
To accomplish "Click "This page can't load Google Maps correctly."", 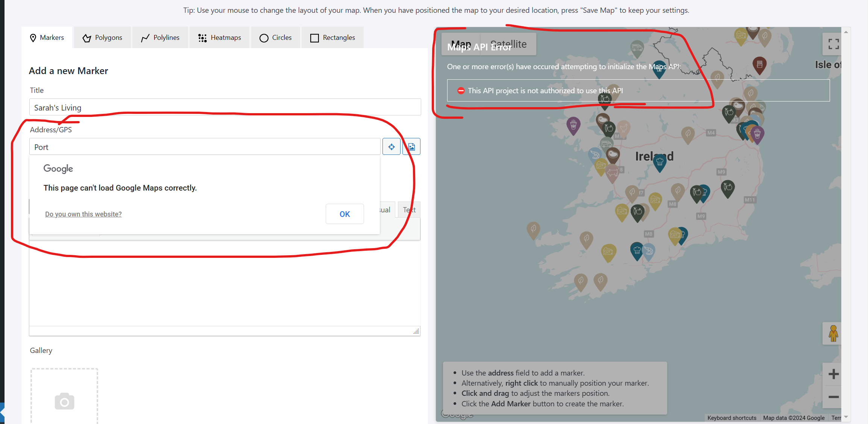I will pyautogui.click(x=120, y=188).
